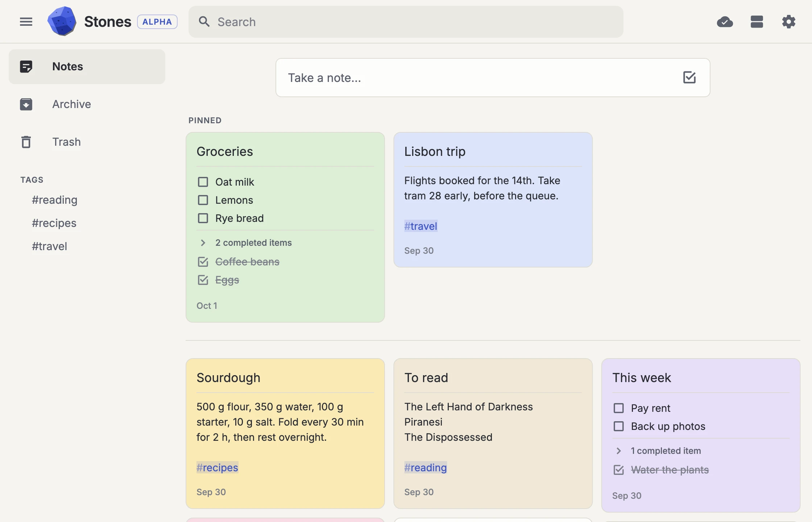Click the Archive box icon
812x522 pixels.
pos(26,104)
